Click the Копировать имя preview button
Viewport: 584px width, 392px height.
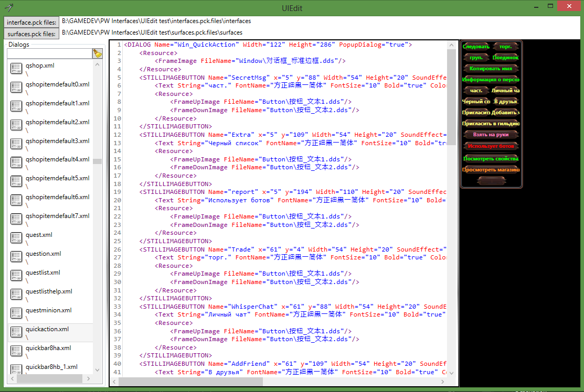(x=491, y=69)
